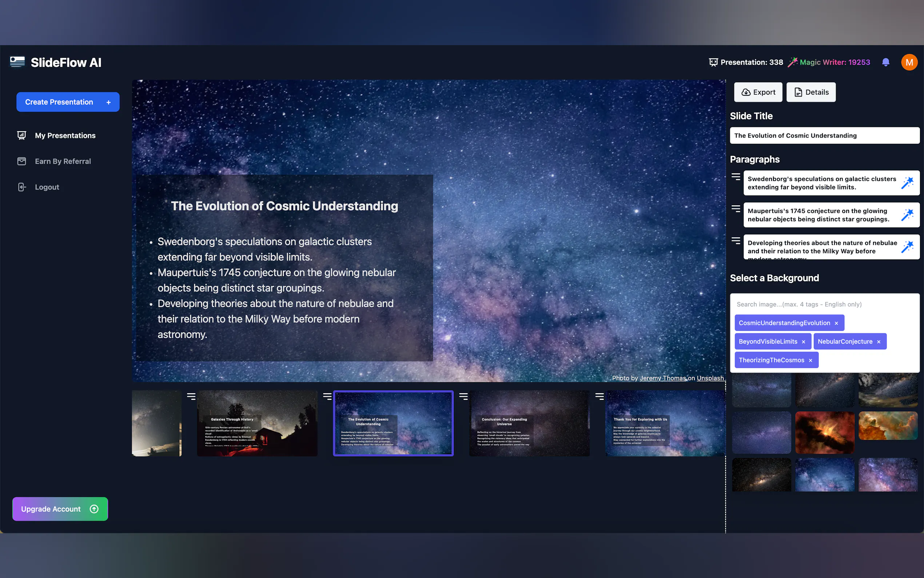Grab drag handle beside Swedenborg paragraph

tap(735, 177)
